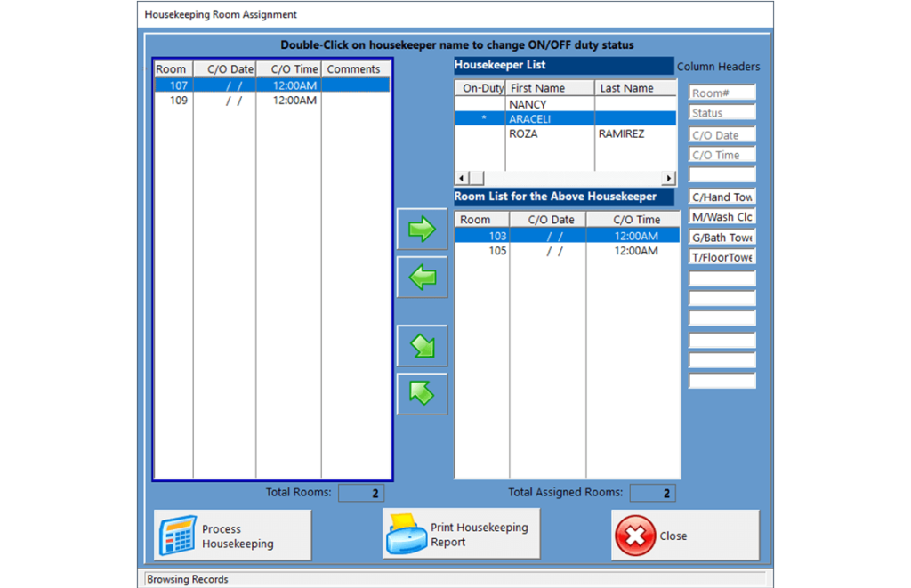
Task: Select room 107 in unassigned list
Action: tap(272, 85)
